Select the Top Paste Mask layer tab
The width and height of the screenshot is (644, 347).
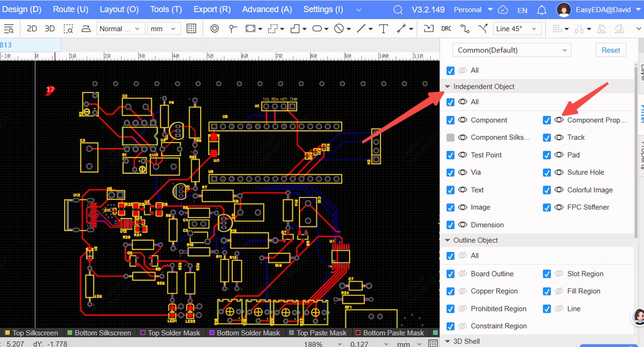[x=318, y=333]
